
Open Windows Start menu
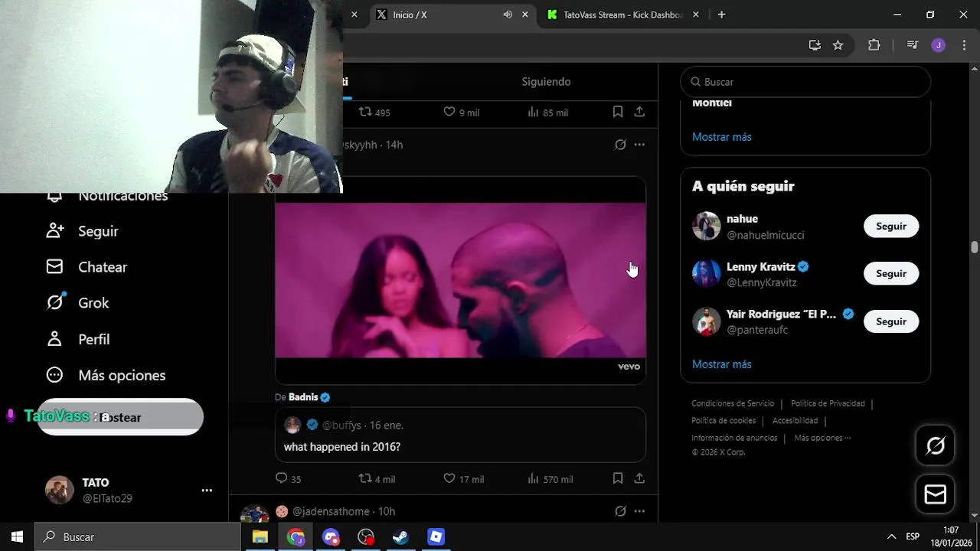coord(17,536)
